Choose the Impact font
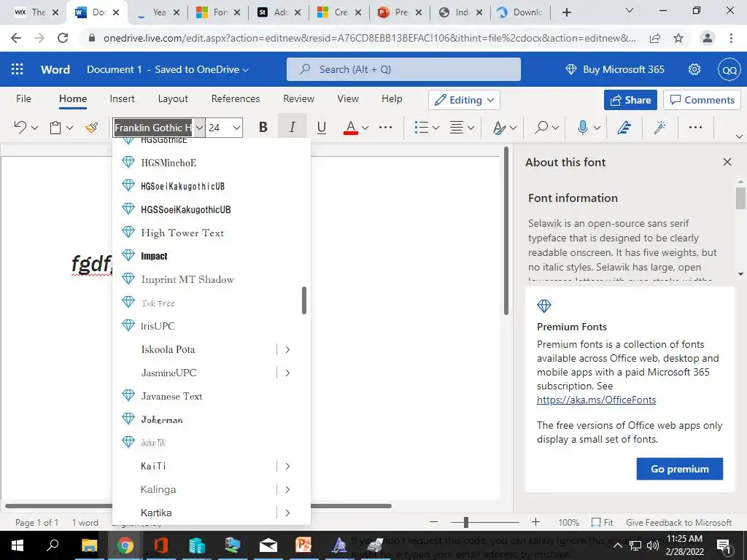 (211, 256)
